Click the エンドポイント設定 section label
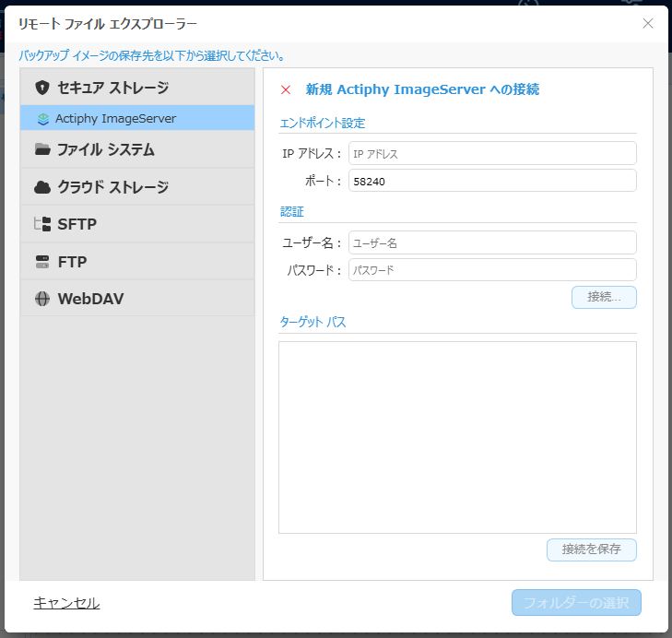Viewport: 672px width, 638px height. pos(323,123)
